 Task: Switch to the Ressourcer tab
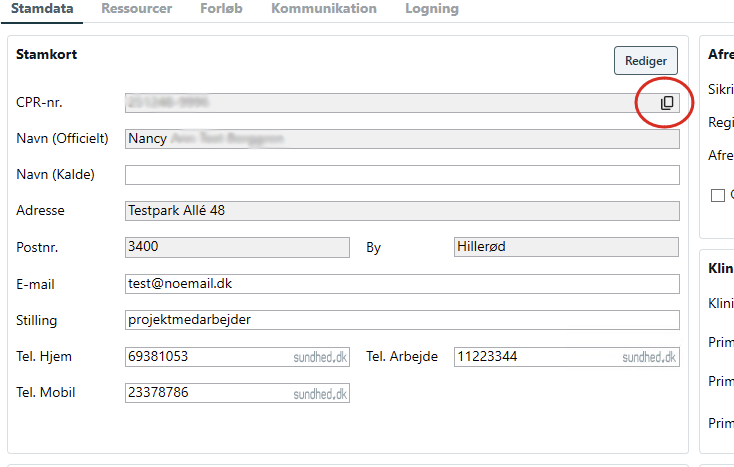pyautogui.click(x=136, y=9)
